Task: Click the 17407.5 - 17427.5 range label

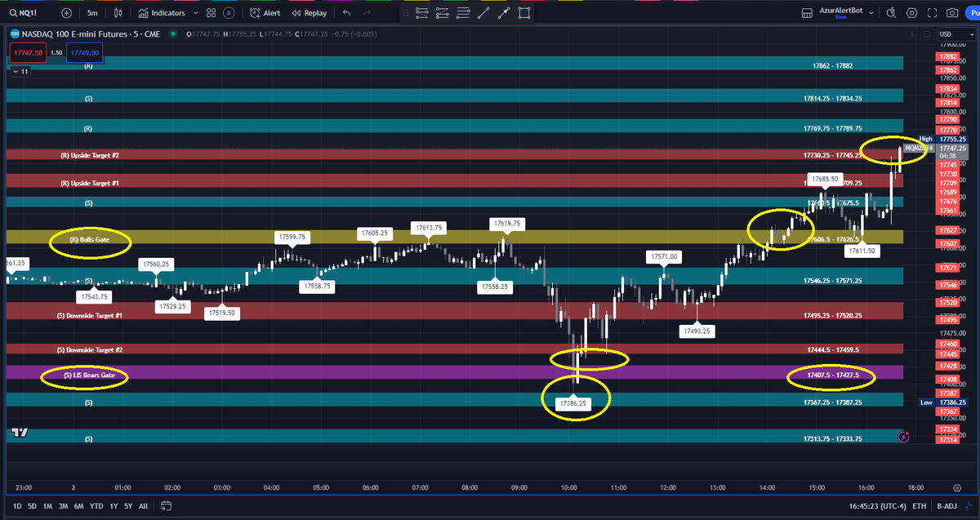Action: click(x=832, y=376)
